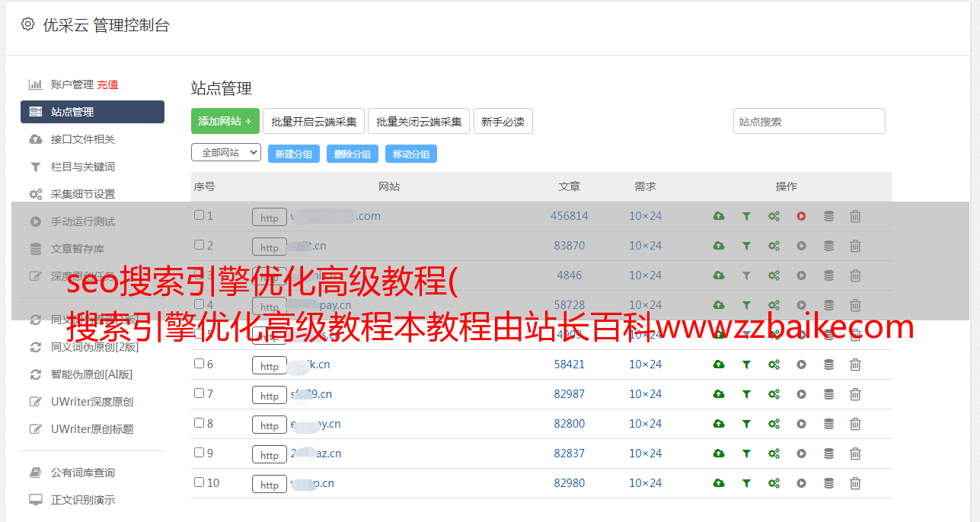Open 同义词伪原创[2版] in the sidebar
This screenshot has width=980, height=522.
pos(95,347)
